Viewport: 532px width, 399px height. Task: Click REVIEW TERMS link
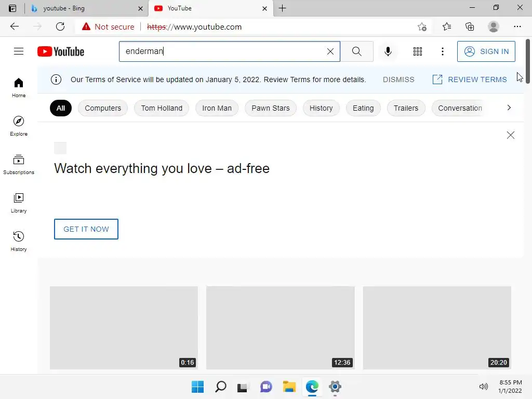470,79
